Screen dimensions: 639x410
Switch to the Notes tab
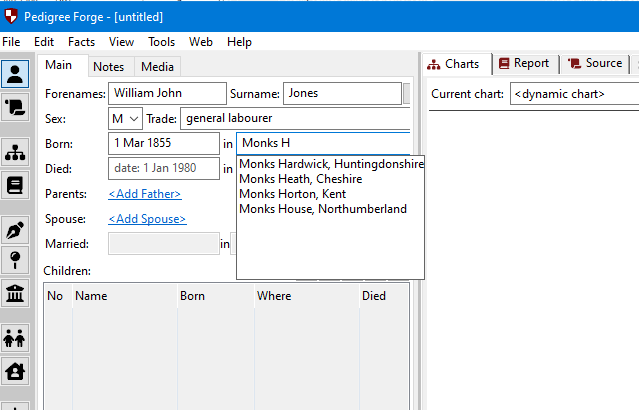tap(108, 67)
